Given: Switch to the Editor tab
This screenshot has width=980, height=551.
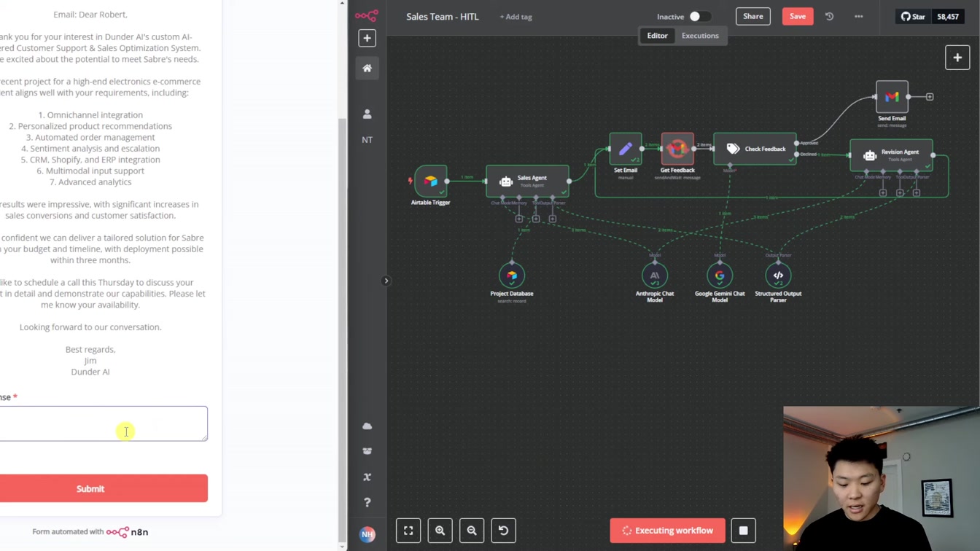Looking at the screenshot, I should point(657,36).
